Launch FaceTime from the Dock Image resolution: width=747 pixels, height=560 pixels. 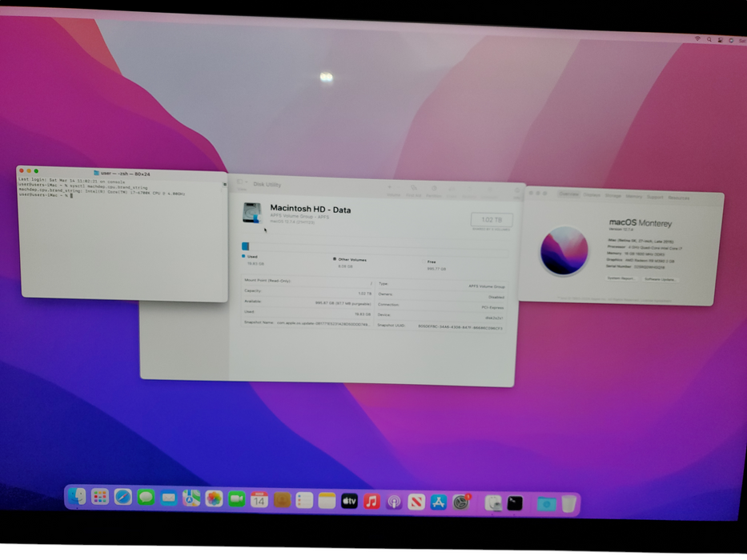236,499
